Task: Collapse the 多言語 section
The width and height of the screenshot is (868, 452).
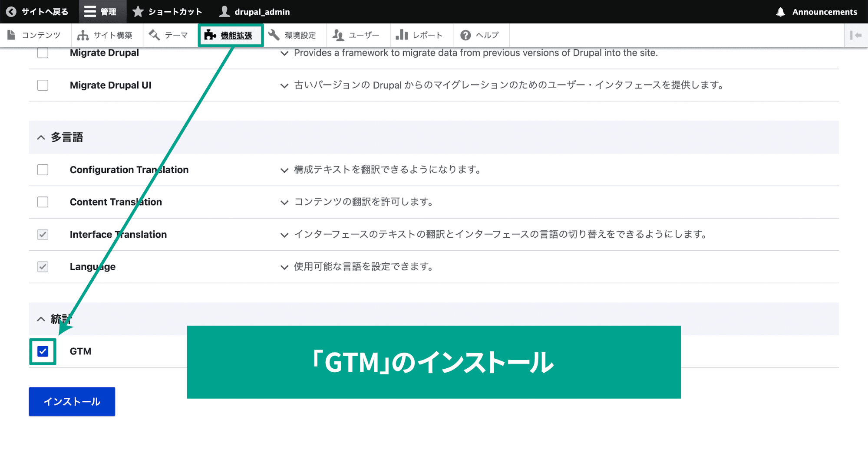Action: 41,138
